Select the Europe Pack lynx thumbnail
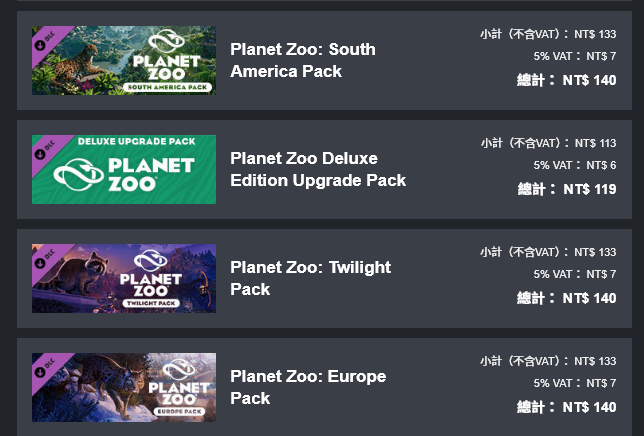The height and width of the screenshot is (436, 644). 124,388
